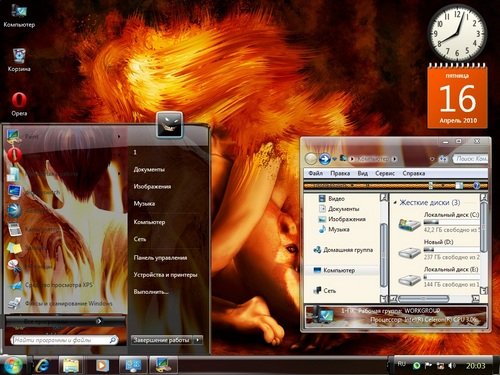This screenshot has width=500, height=375.
Task: Open Сеть in Start menu right column
Action: tap(140, 239)
